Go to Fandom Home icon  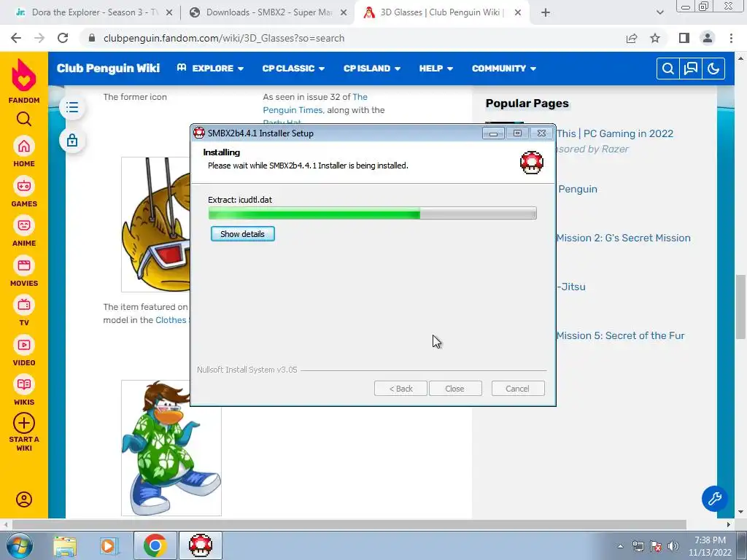click(x=24, y=146)
